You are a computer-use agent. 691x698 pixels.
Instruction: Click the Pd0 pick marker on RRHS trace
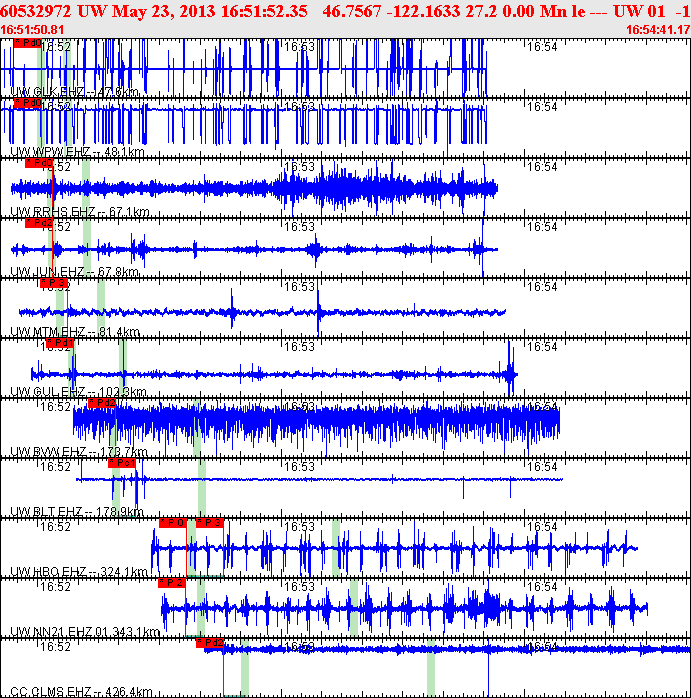pos(39,163)
